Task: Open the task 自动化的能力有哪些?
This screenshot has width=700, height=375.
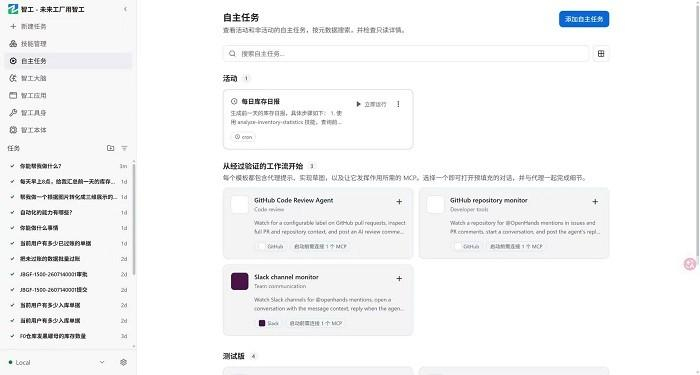Action: tap(68, 212)
